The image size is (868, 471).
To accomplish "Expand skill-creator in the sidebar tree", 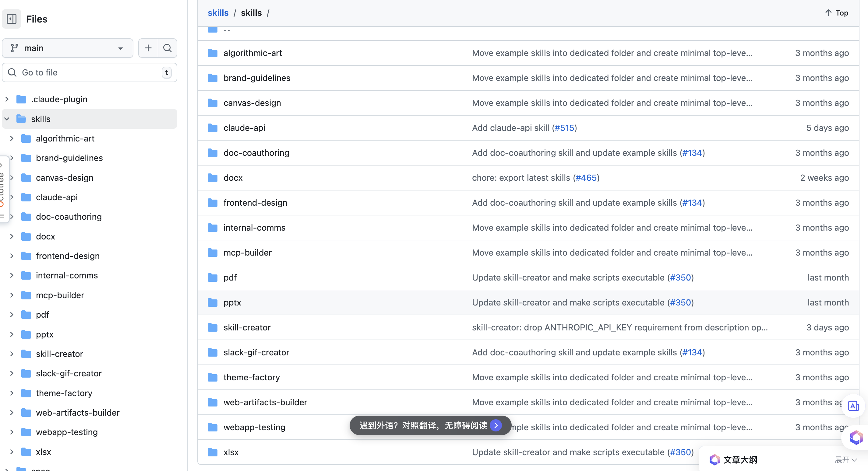I will point(12,354).
